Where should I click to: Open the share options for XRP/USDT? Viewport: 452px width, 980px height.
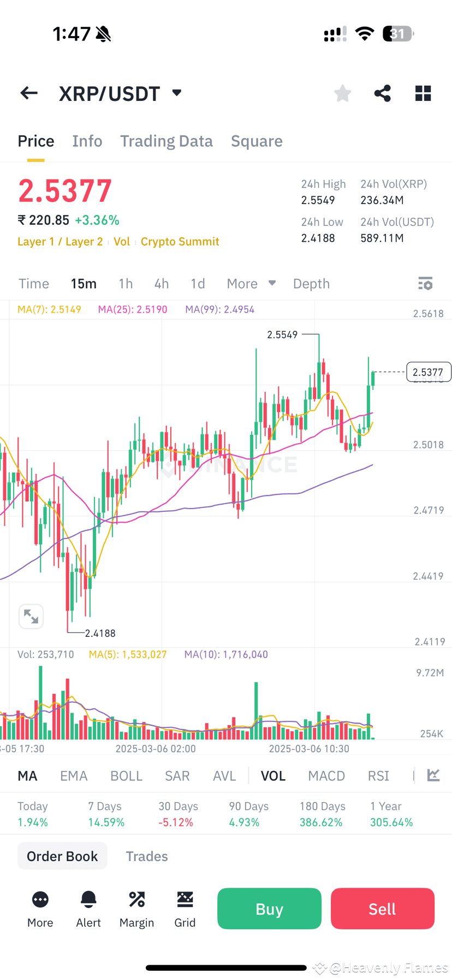tap(382, 93)
